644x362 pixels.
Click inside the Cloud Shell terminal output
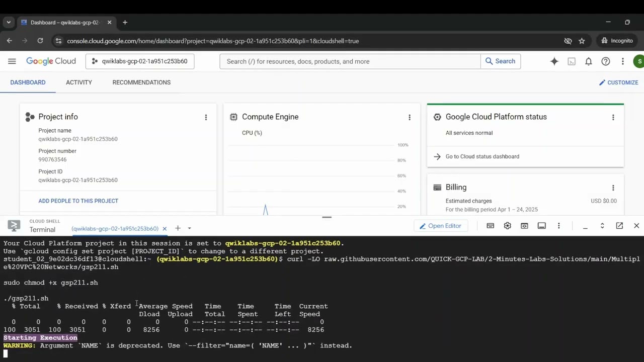click(x=322, y=299)
